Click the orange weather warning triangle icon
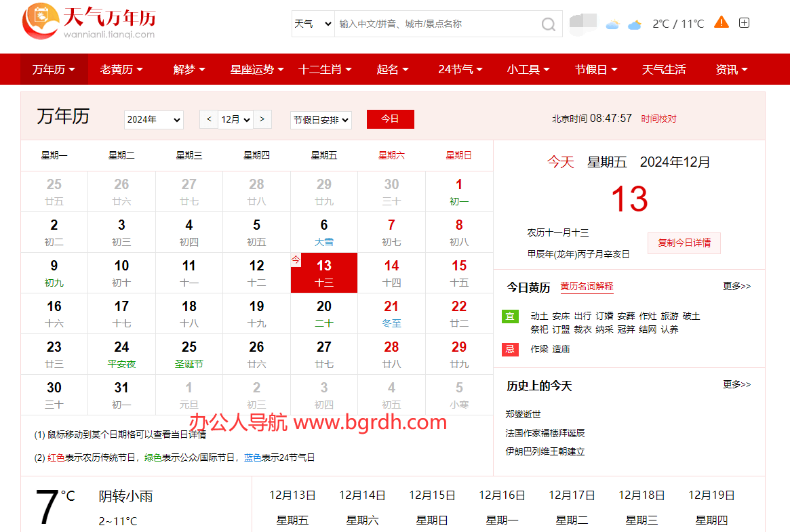This screenshot has width=790, height=532. click(722, 22)
